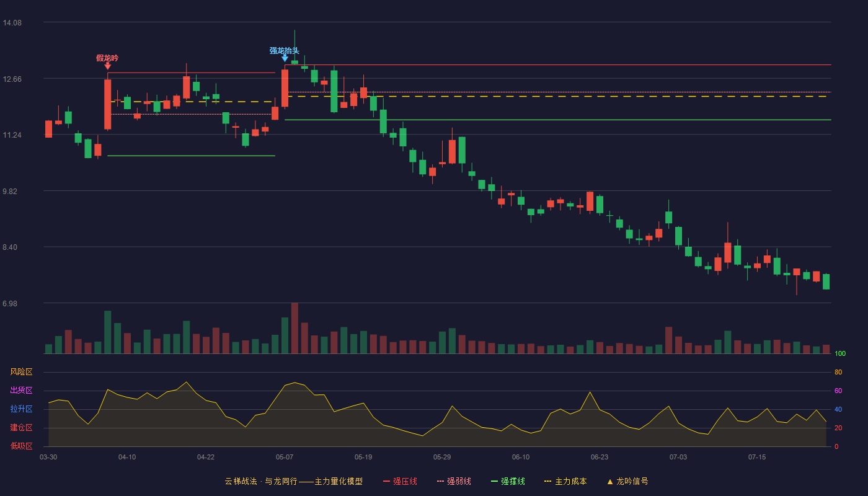Click the 03-30 date axis label
The image size is (868, 496).
point(48,457)
